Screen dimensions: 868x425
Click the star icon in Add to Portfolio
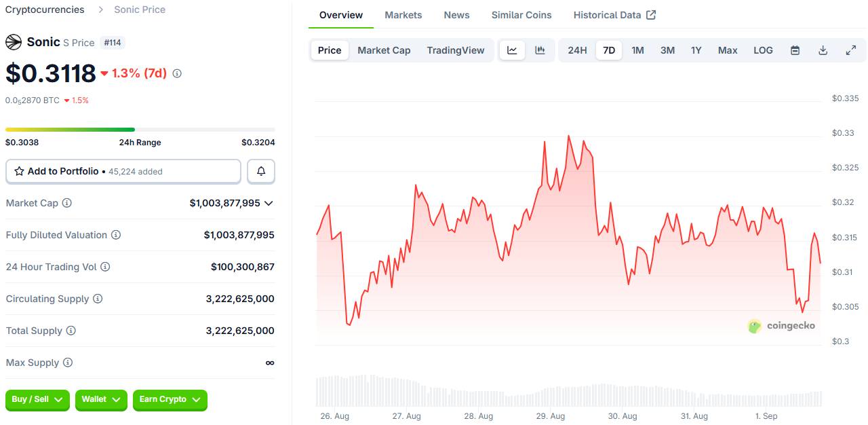pyautogui.click(x=20, y=172)
